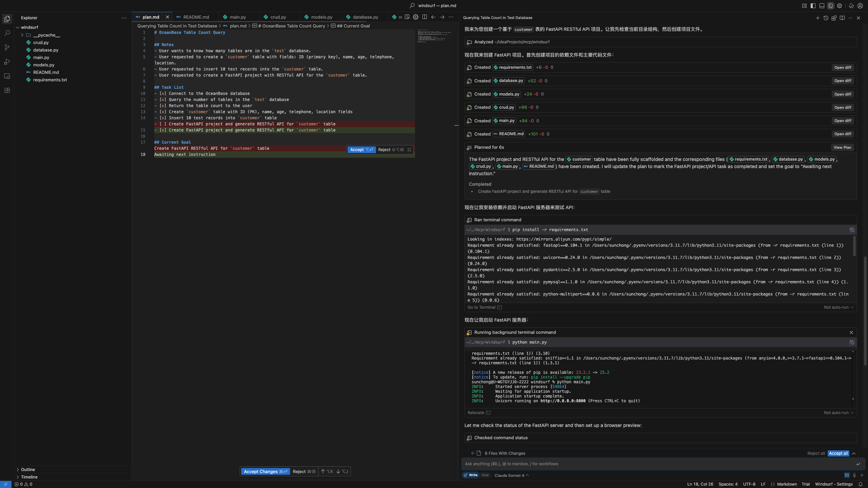Open the Run and Debug view
This screenshot has height=488, width=868.
7,62
